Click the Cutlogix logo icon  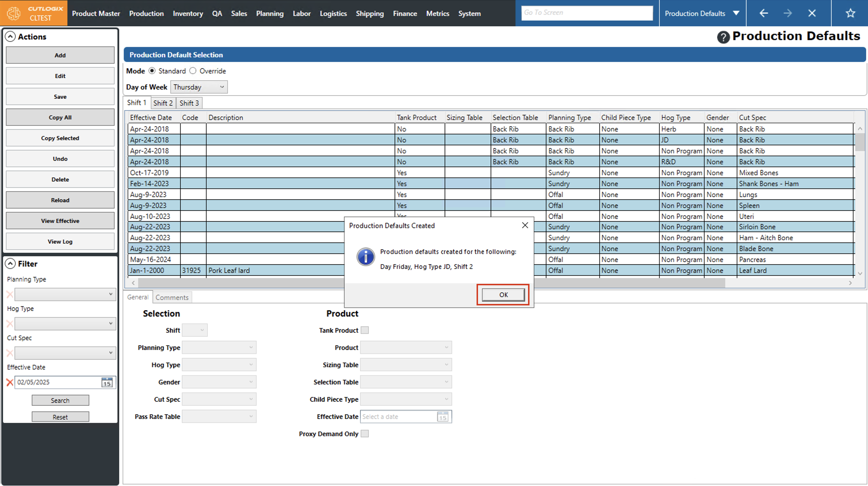pos(14,13)
